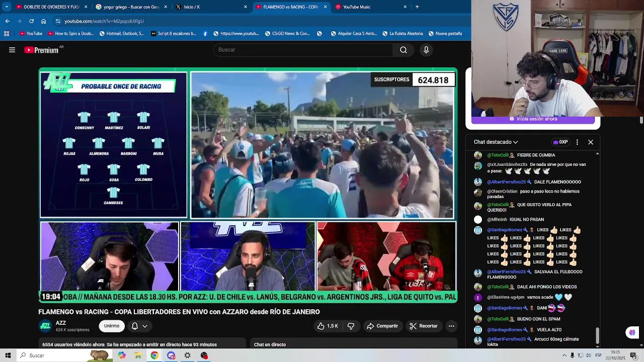Click the 0XP crown points badge
This screenshot has width=644, height=362.
pyautogui.click(x=560, y=142)
